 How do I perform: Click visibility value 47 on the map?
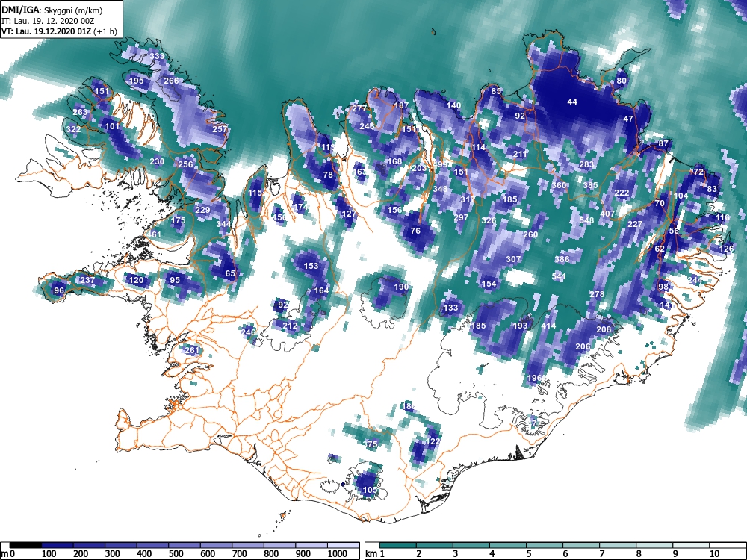[628, 119]
